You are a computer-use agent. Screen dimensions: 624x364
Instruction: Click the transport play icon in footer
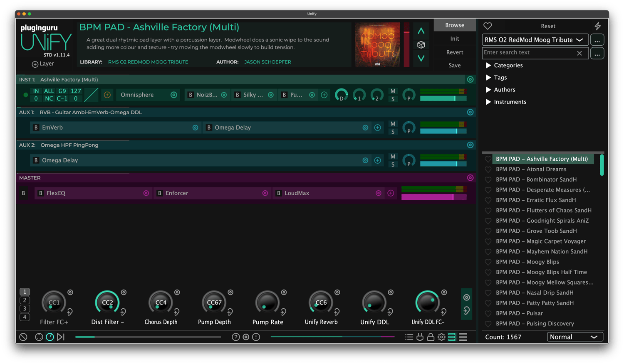click(61, 337)
